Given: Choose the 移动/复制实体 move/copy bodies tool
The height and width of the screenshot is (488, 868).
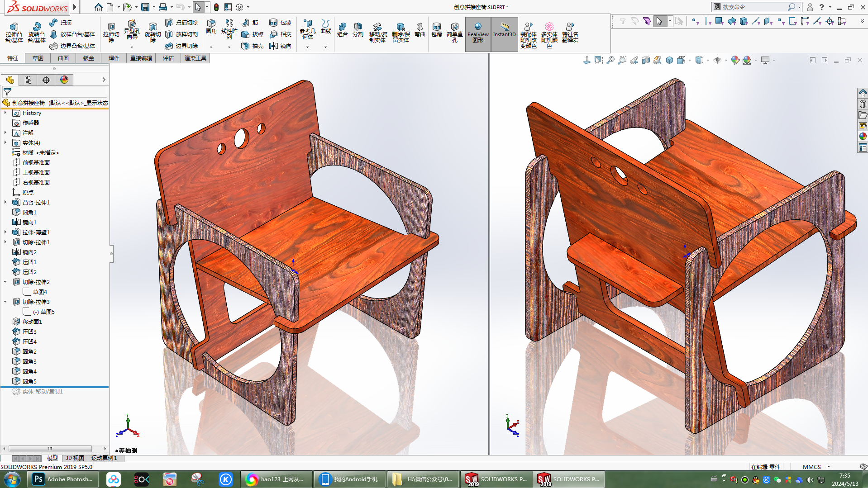Looking at the screenshot, I should coord(377,32).
